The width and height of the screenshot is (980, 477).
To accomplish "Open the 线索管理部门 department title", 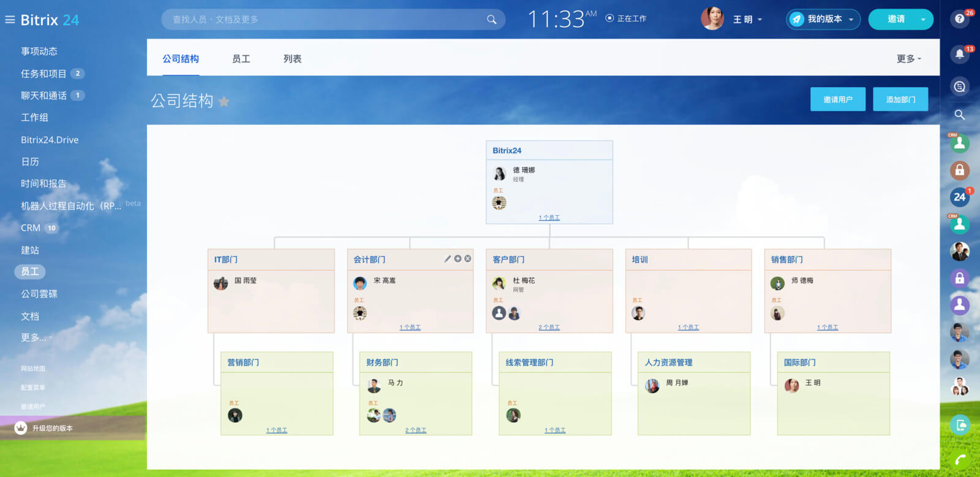I will coord(529,363).
